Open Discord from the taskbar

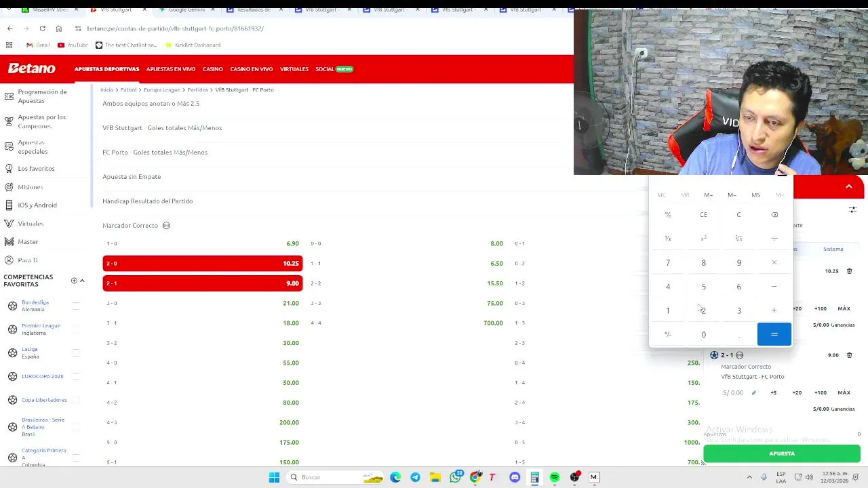515,477
